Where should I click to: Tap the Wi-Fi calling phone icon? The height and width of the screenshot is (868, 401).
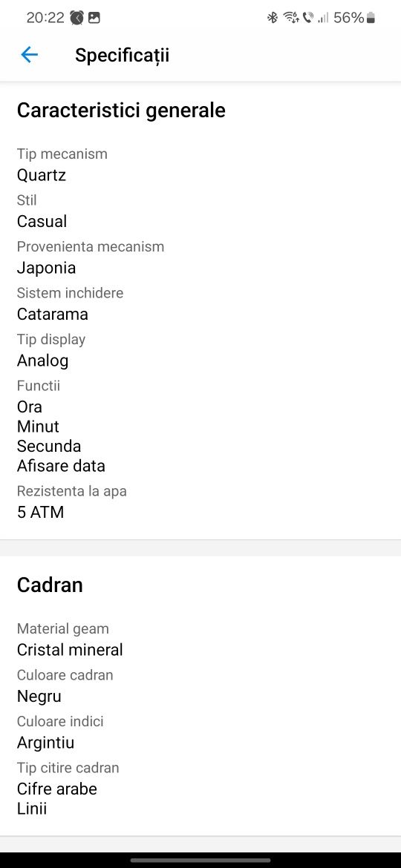308,18
